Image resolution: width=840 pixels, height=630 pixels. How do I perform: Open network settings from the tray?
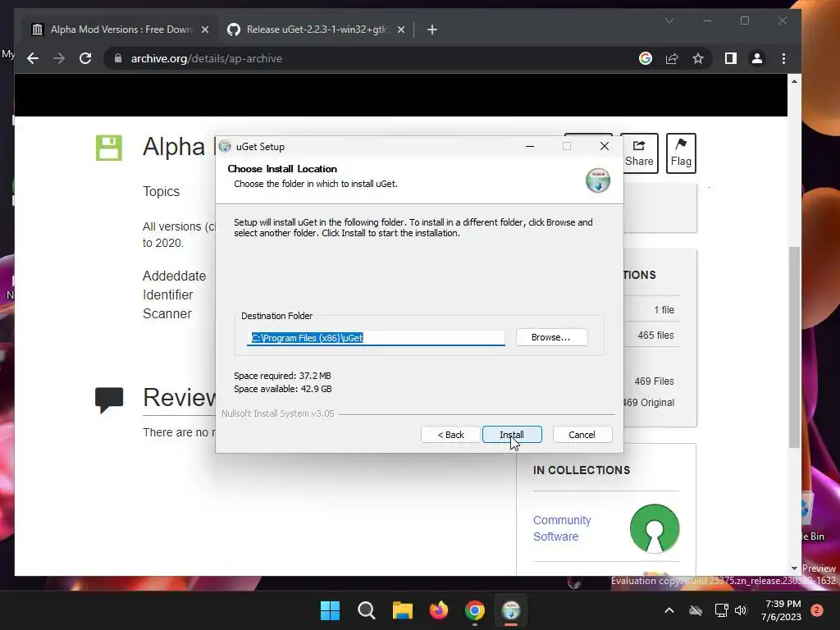click(721, 610)
